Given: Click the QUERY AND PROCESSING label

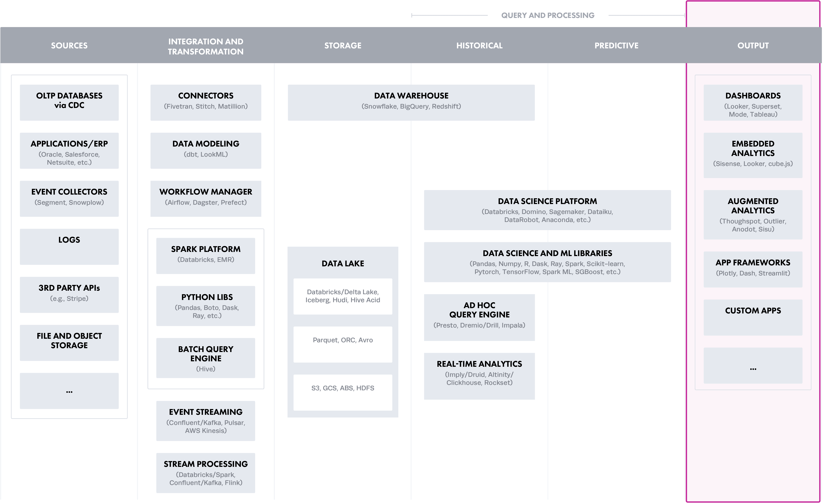Looking at the screenshot, I should (x=548, y=16).
